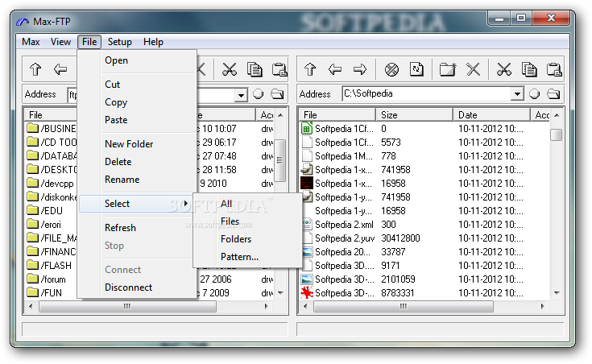The width and height of the screenshot is (592, 364).
Task: Expand the right address dropdown arrow
Action: click(x=517, y=93)
